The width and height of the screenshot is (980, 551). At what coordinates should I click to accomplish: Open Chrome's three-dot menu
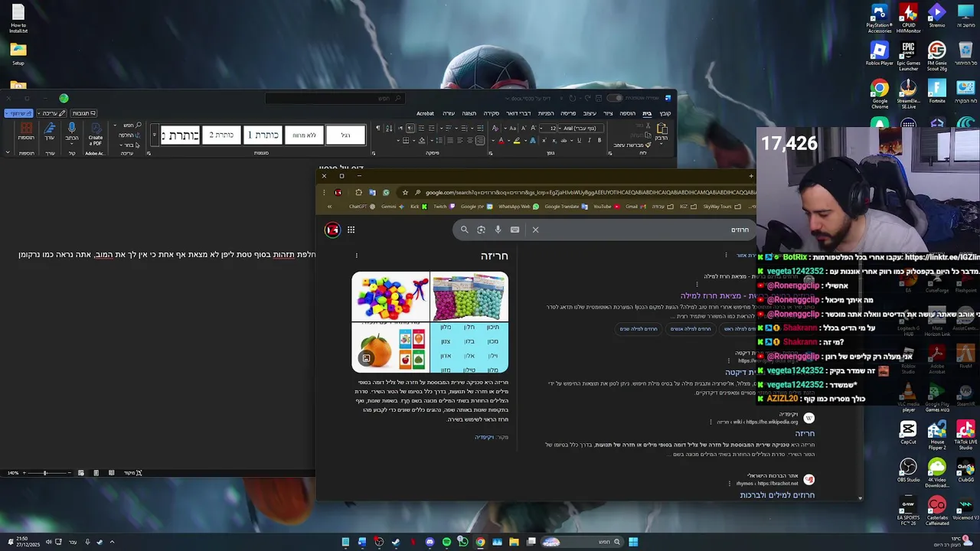(x=323, y=192)
